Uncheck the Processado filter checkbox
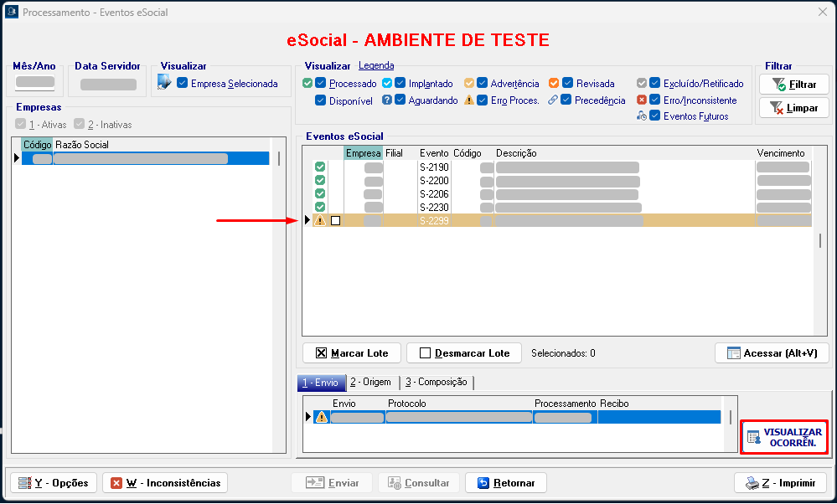The height and width of the screenshot is (504, 837). [x=321, y=83]
